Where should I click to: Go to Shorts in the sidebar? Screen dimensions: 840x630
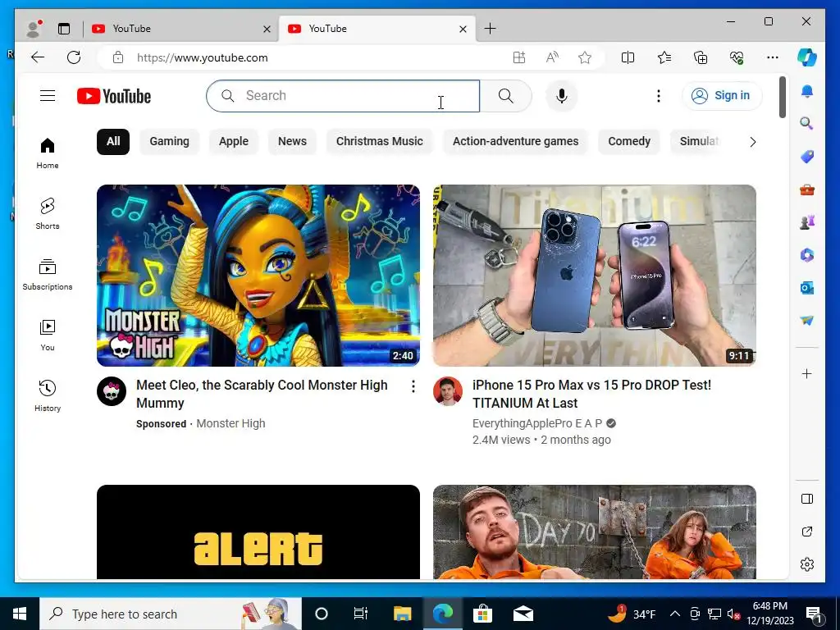(x=48, y=213)
